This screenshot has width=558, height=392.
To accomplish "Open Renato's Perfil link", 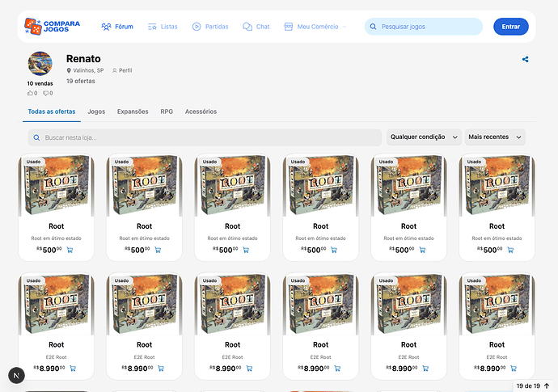I will pyautogui.click(x=122, y=70).
